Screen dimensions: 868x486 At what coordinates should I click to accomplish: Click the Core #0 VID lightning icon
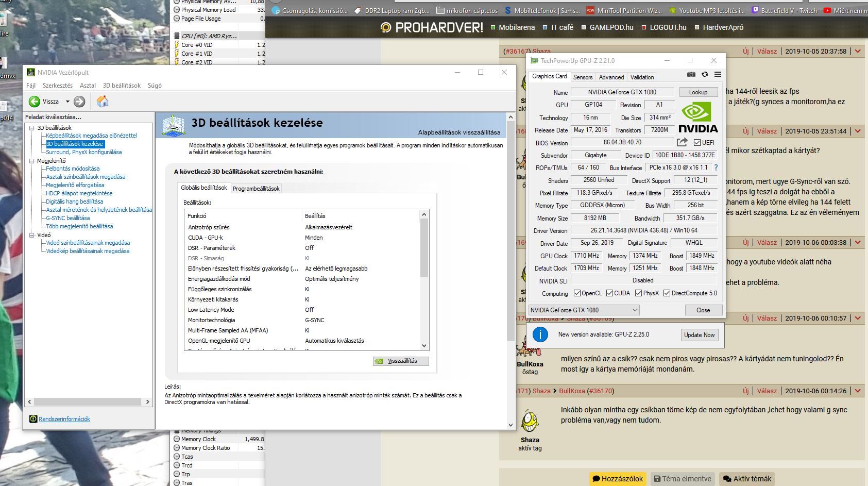click(177, 45)
